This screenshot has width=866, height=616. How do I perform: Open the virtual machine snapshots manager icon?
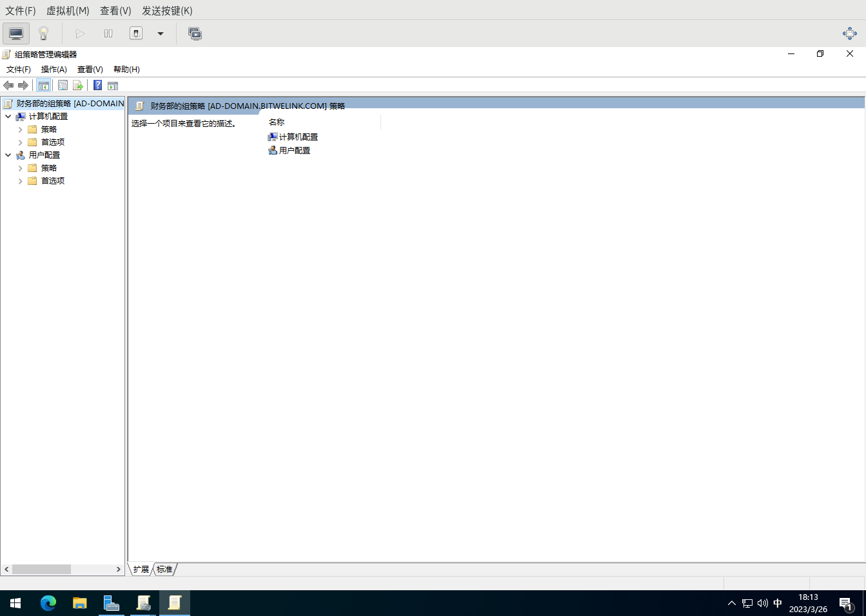[195, 34]
